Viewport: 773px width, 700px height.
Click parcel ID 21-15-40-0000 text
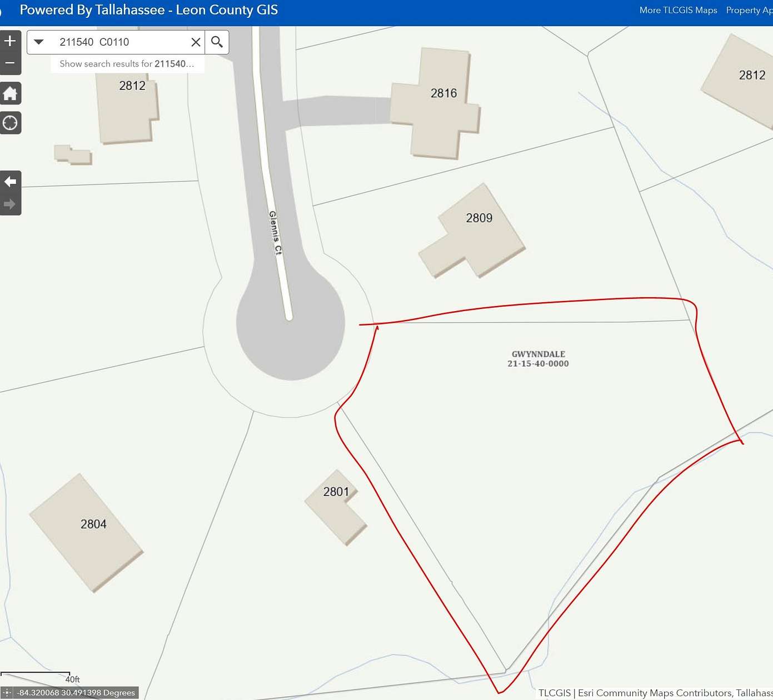538,363
